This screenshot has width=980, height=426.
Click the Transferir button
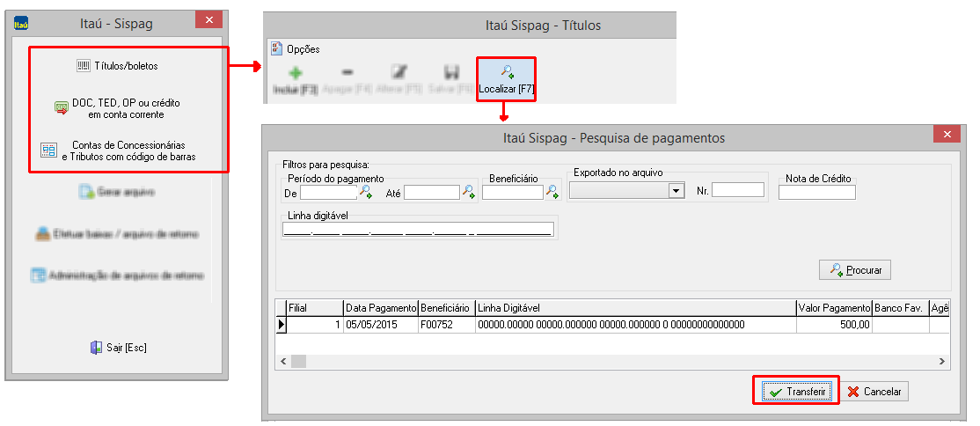797,392
